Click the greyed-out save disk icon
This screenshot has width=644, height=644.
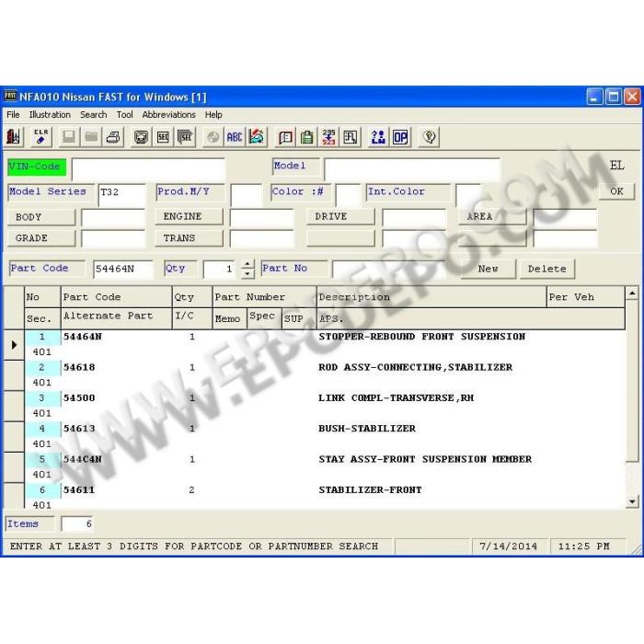[x=69, y=137]
